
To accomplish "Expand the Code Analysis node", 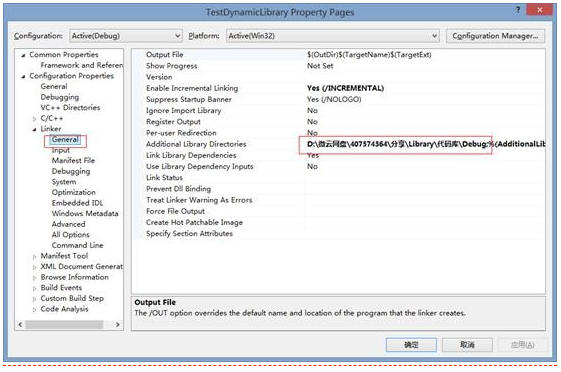I will tap(34, 309).
